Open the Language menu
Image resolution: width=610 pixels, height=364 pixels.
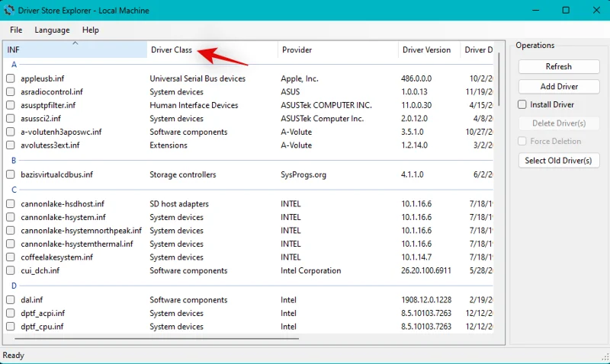(52, 30)
